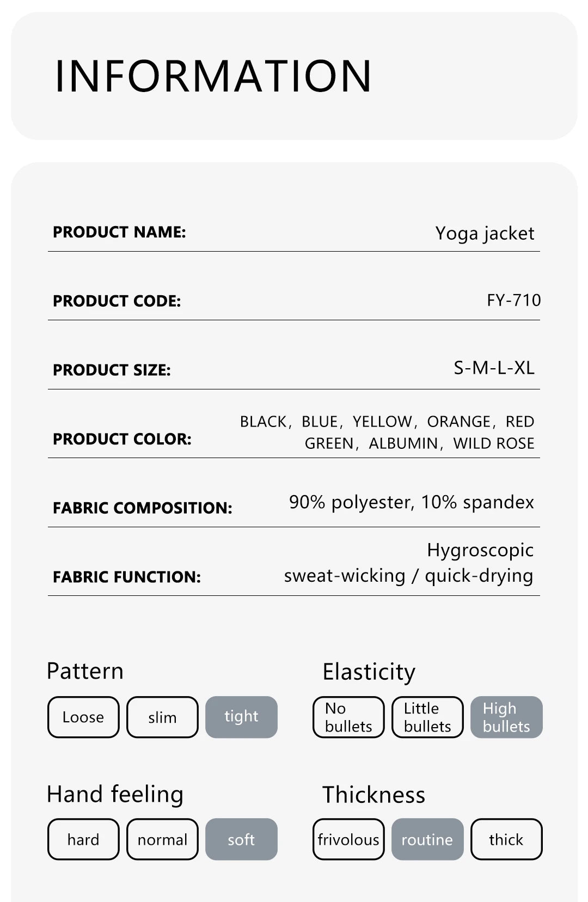This screenshot has width=588, height=902.
Task: Click the highlighted soft hand feeling option
Action: 241,839
